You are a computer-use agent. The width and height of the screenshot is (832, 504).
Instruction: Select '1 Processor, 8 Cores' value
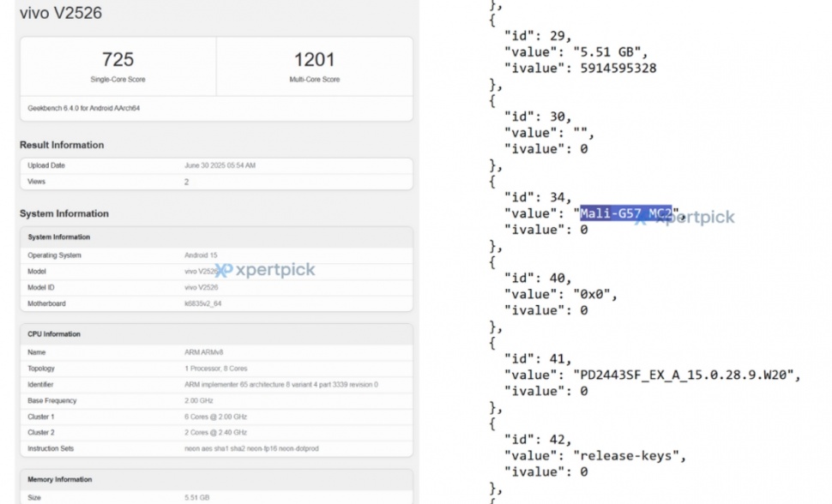click(x=216, y=369)
